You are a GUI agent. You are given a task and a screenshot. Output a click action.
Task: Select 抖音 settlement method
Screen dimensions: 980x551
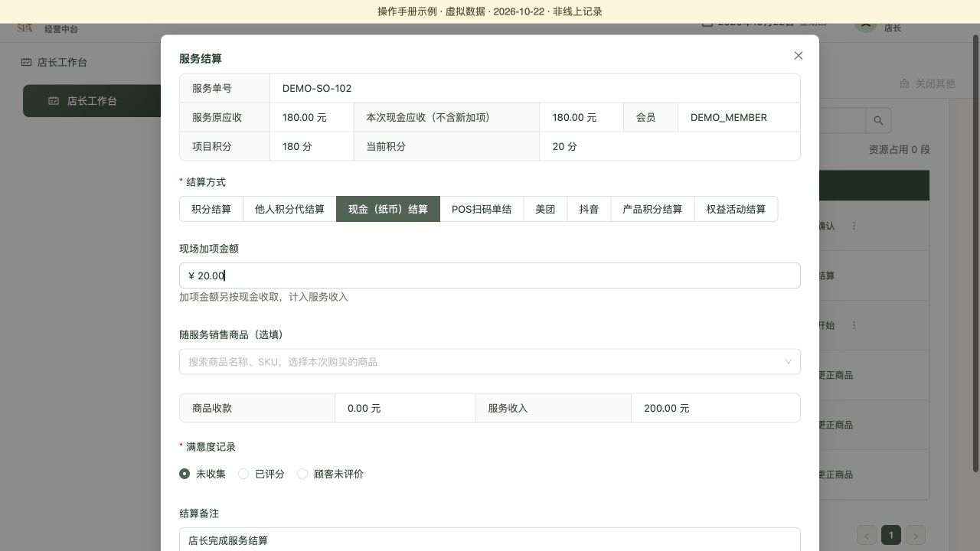click(589, 209)
